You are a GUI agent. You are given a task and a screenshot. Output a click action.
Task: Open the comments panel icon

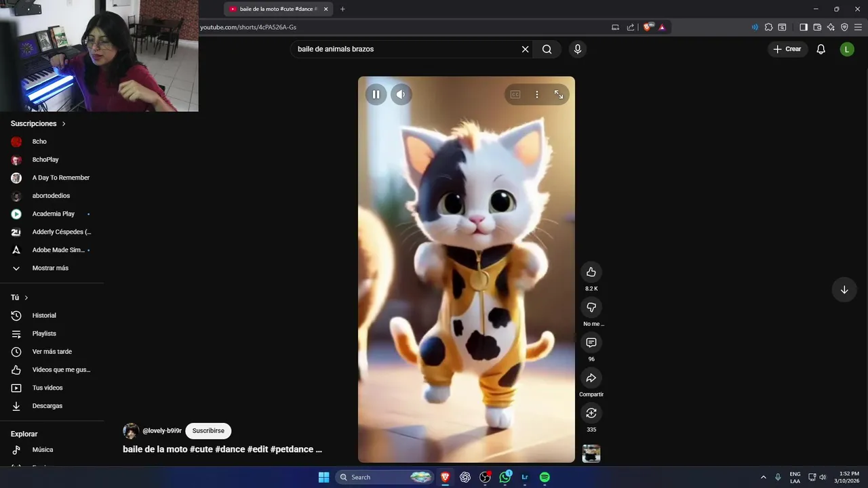point(591,342)
